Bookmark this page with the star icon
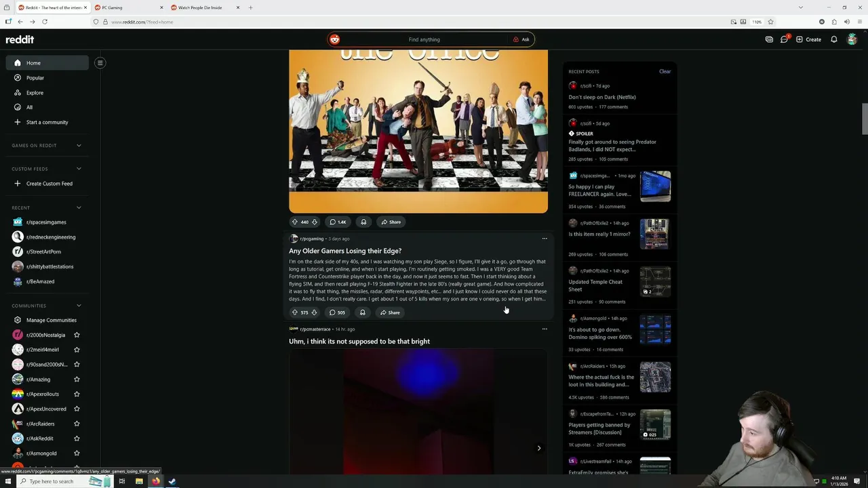The height and width of the screenshot is (488, 868). click(x=770, y=22)
